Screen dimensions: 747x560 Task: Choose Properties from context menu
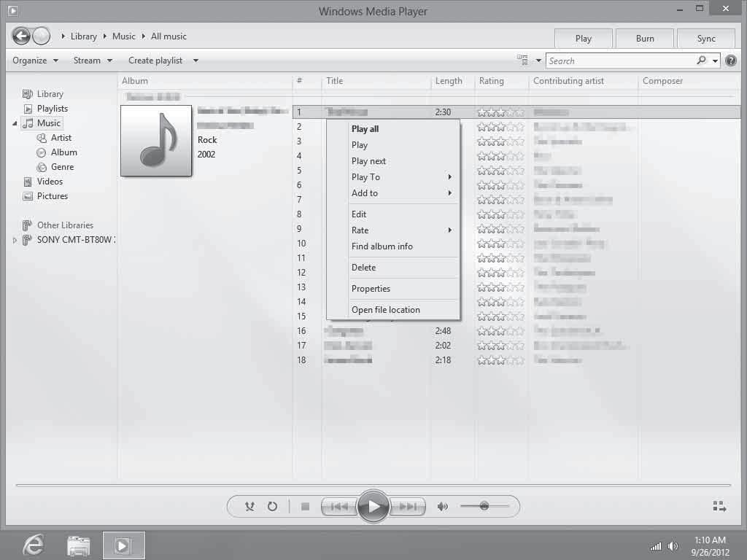pyautogui.click(x=393, y=289)
